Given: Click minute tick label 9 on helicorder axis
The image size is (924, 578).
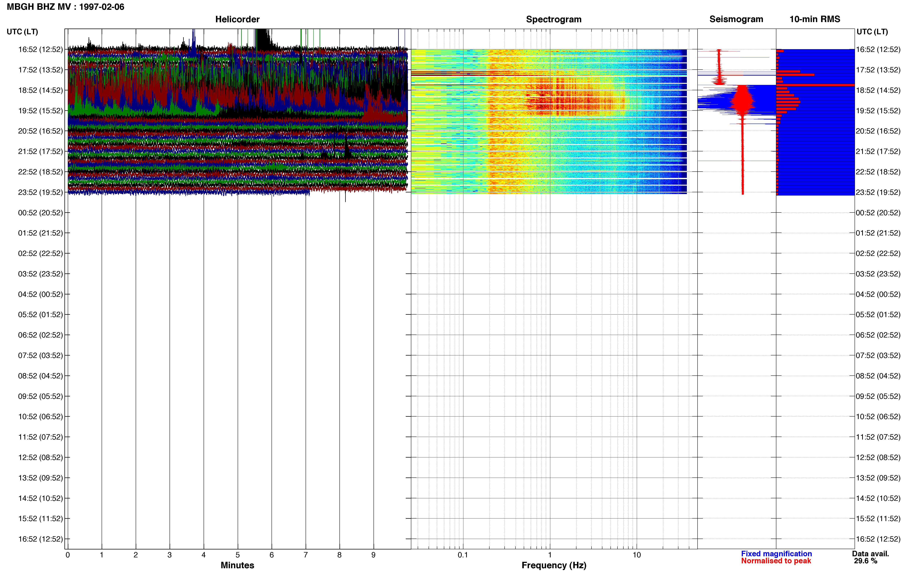Looking at the screenshot, I should [x=373, y=555].
